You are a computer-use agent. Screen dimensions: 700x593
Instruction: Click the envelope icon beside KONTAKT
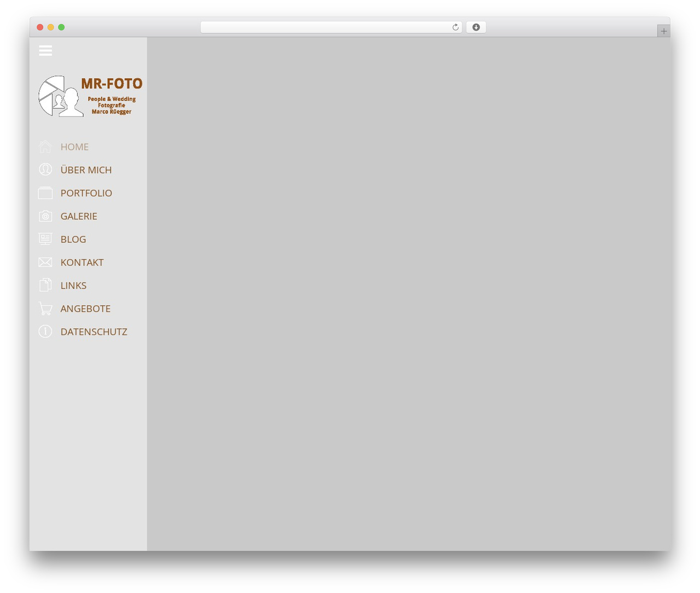(x=45, y=262)
